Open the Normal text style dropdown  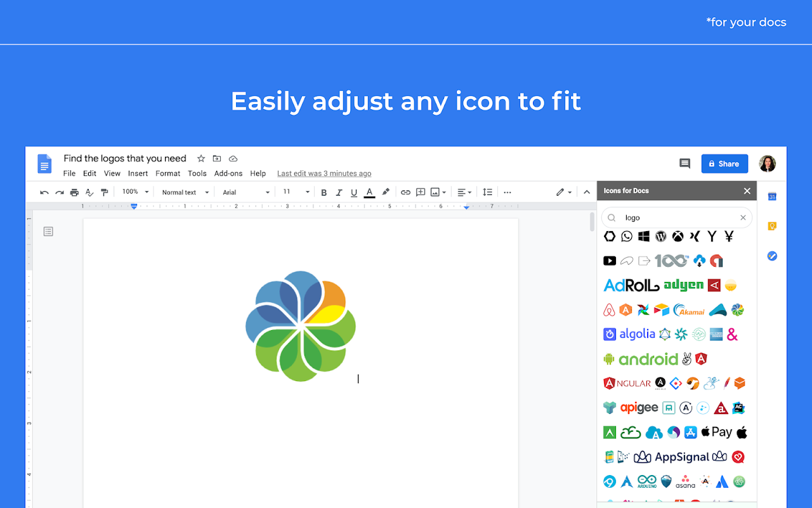click(x=185, y=192)
